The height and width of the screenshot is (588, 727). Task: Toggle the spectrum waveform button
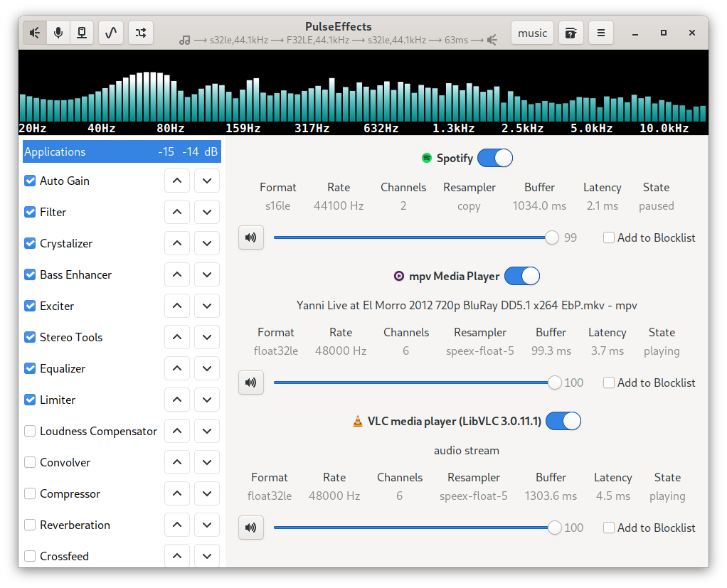(111, 33)
